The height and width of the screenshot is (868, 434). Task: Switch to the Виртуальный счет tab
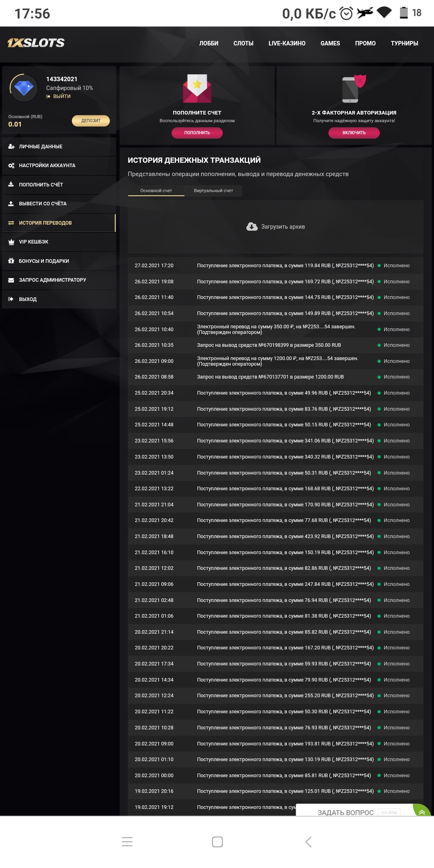coord(213,190)
